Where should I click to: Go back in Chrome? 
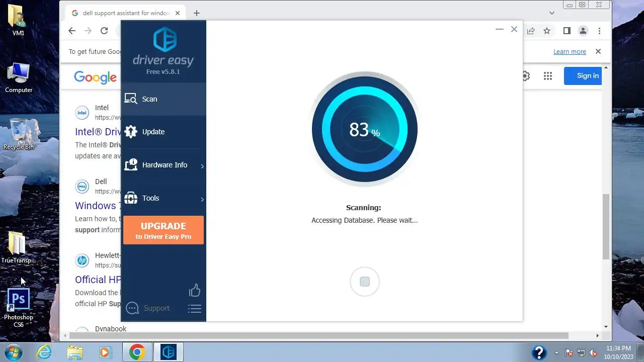(72, 31)
